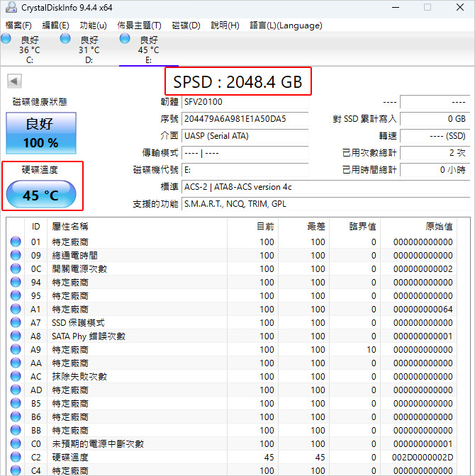Open the 檔案(F) menu

(x=18, y=25)
